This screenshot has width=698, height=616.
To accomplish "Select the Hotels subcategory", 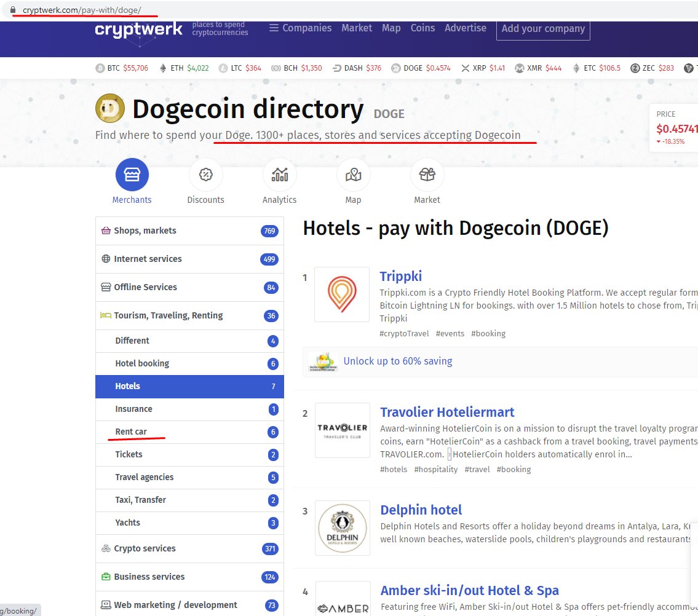I will [189, 386].
